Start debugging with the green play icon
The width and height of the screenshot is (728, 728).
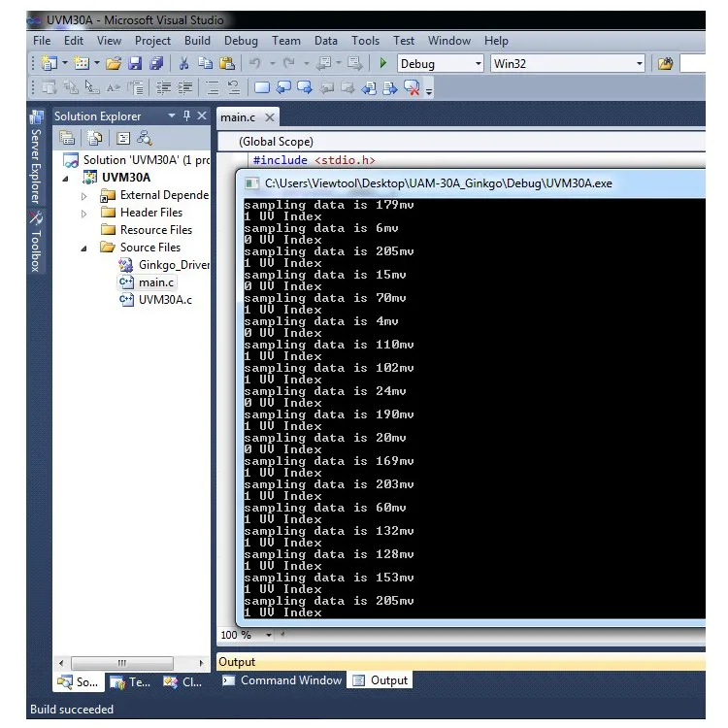tap(383, 63)
